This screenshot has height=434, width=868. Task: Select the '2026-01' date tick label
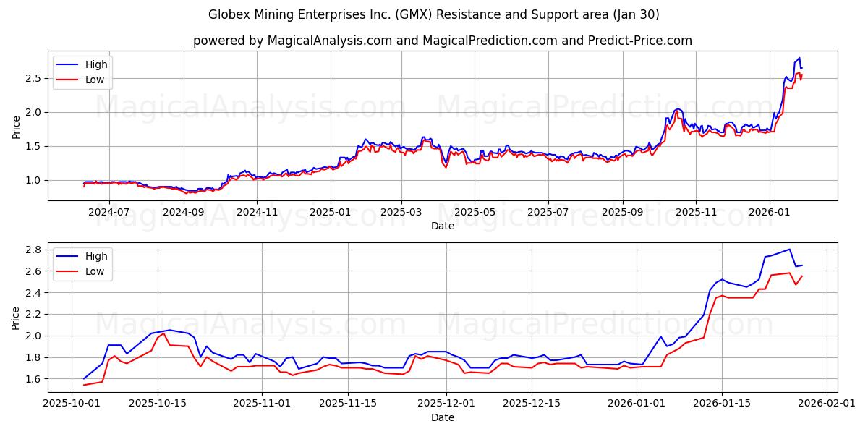[769, 213]
